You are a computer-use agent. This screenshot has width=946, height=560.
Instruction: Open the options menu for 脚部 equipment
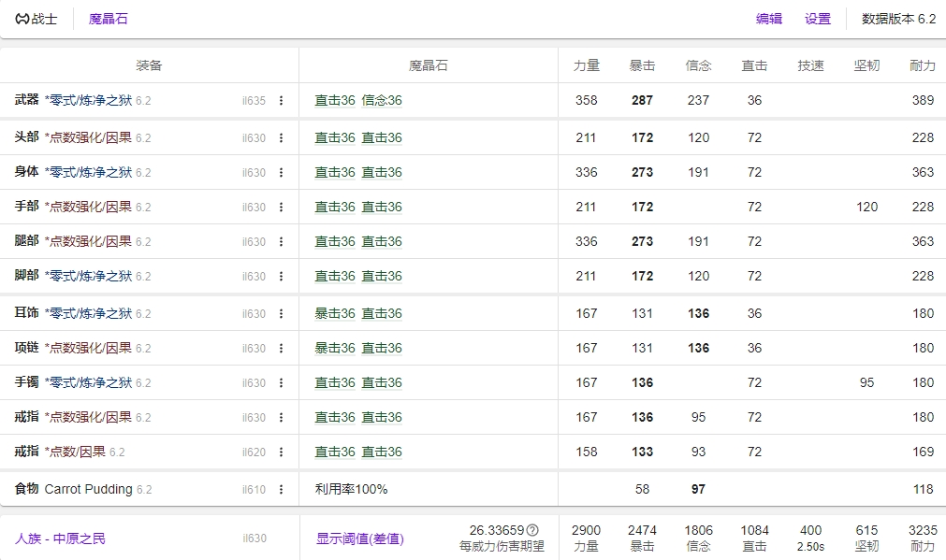(281, 276)
